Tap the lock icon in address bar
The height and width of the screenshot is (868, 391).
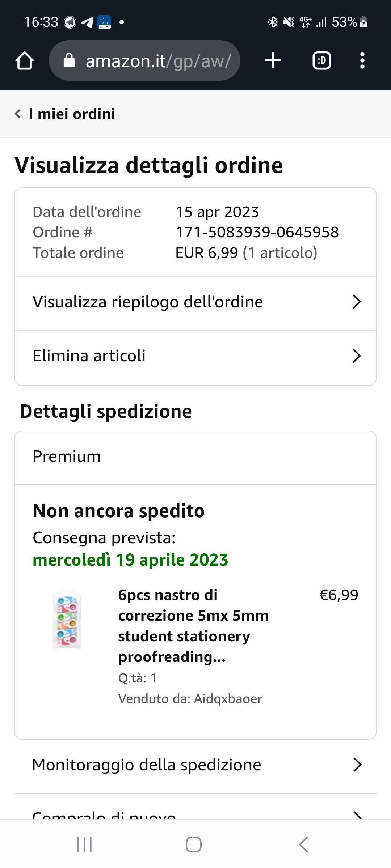tap(69, 61)
